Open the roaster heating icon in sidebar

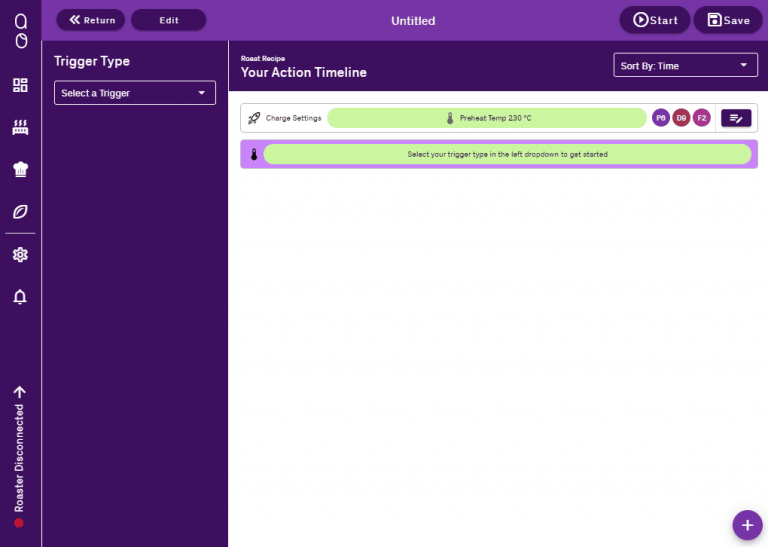pyautogui.click(x=20, y=127)
